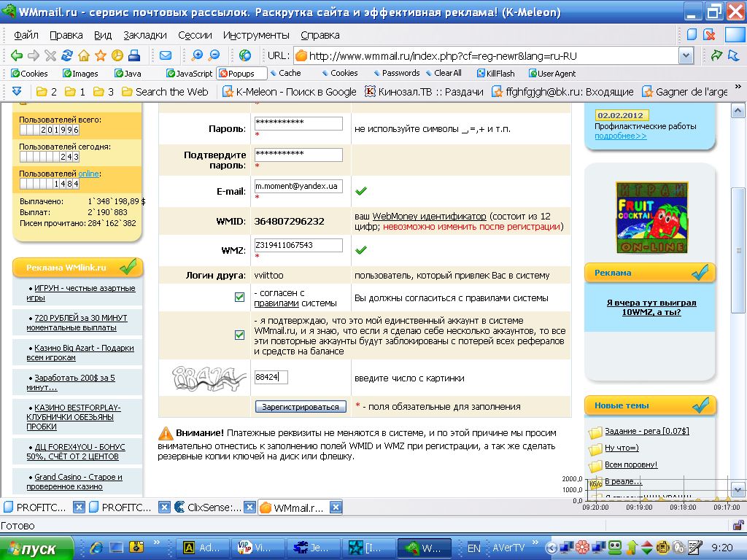Launch Internet Explorer from quick launch
Image resolution: width=747 pixels, height=560 pixels.
point(96,548)
